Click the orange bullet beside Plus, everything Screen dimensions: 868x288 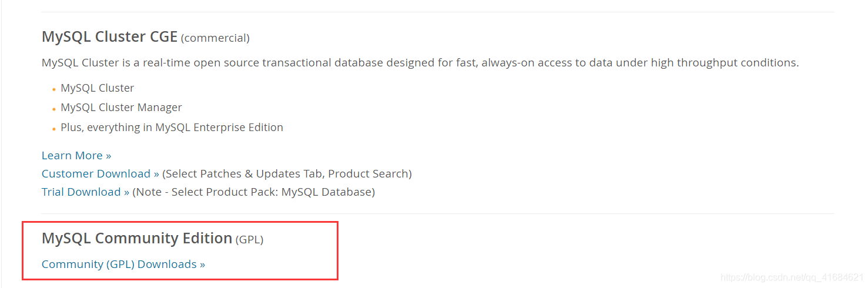pos(53,129)
